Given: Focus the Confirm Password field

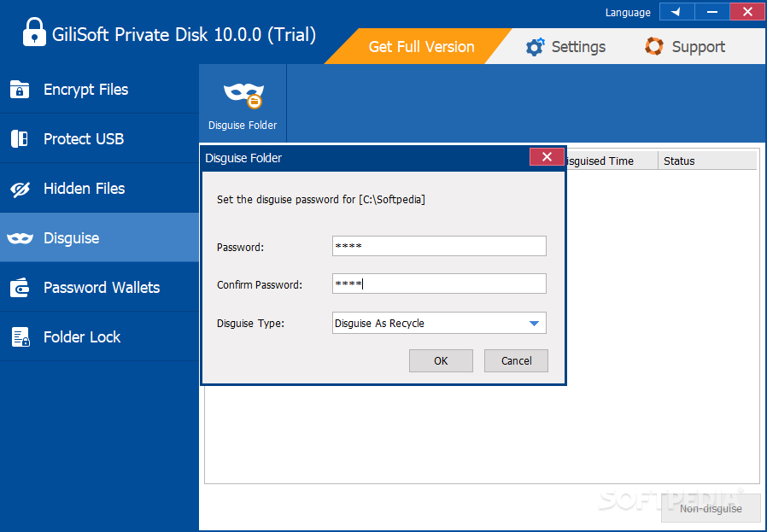Looking at the screenshot, I should 439,284.
